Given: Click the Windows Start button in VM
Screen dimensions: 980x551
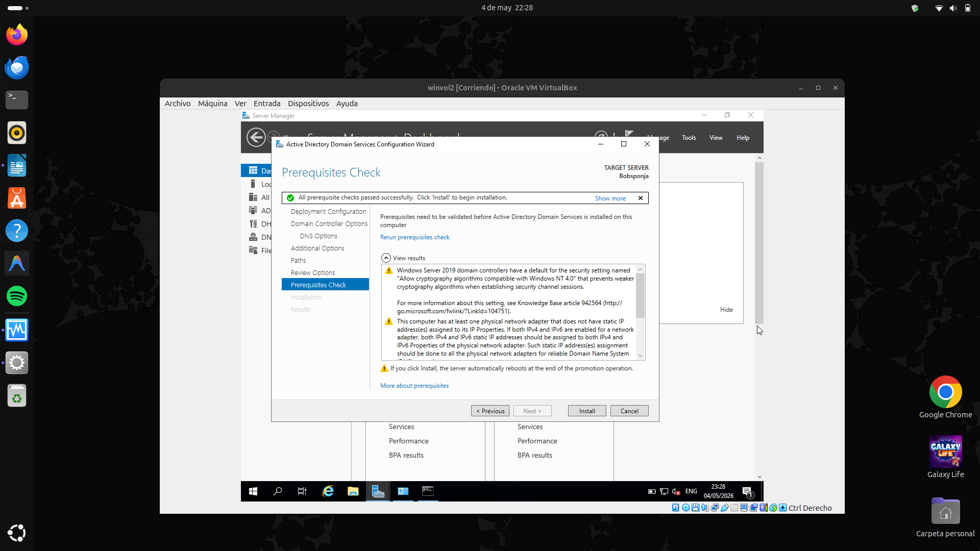Looking at the screenshot, I should click(x=253, y=491).
